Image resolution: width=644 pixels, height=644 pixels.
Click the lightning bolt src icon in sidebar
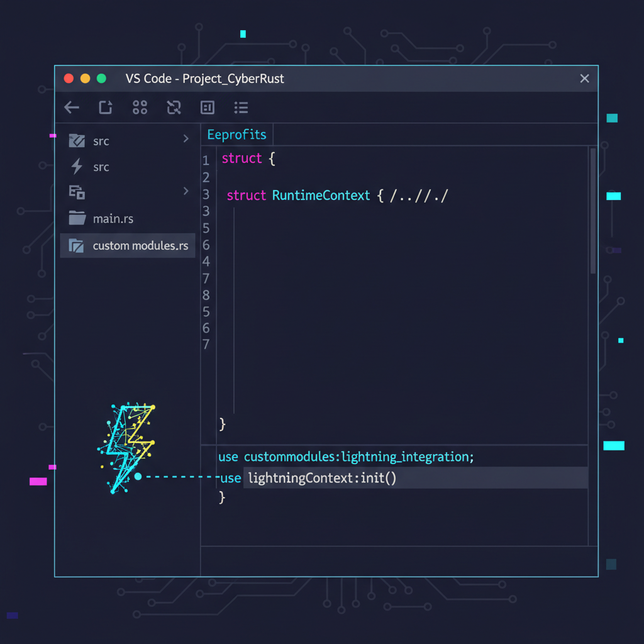[76, 167]
